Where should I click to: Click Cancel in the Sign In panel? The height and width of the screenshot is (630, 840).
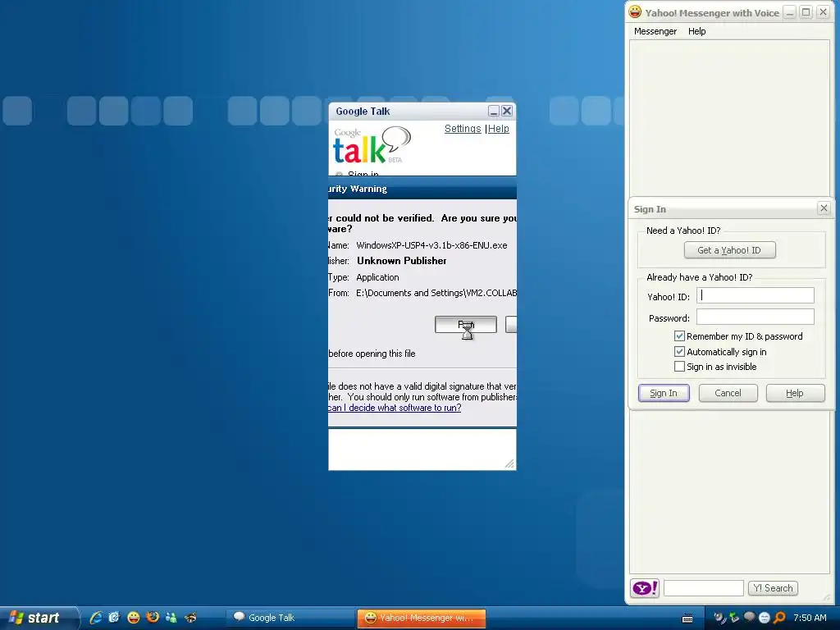(x=728, y=393)
